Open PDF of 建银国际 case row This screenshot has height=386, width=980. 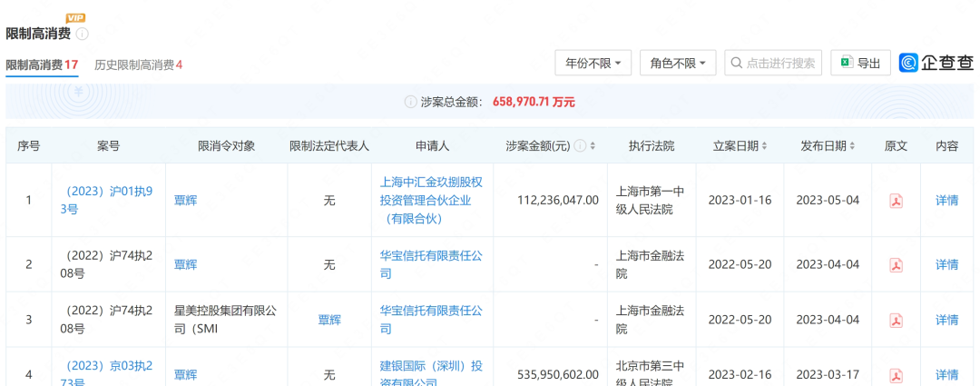click(x=896, y=376)
